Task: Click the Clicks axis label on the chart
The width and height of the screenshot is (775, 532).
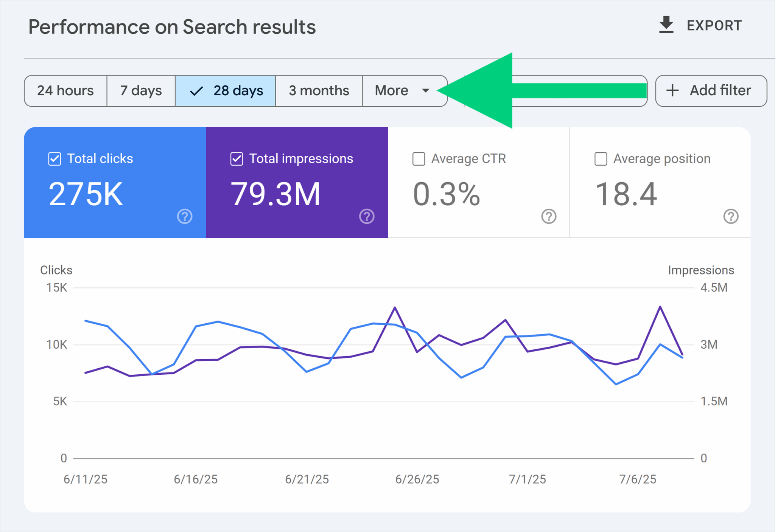Action: click(x=56, y=270)
